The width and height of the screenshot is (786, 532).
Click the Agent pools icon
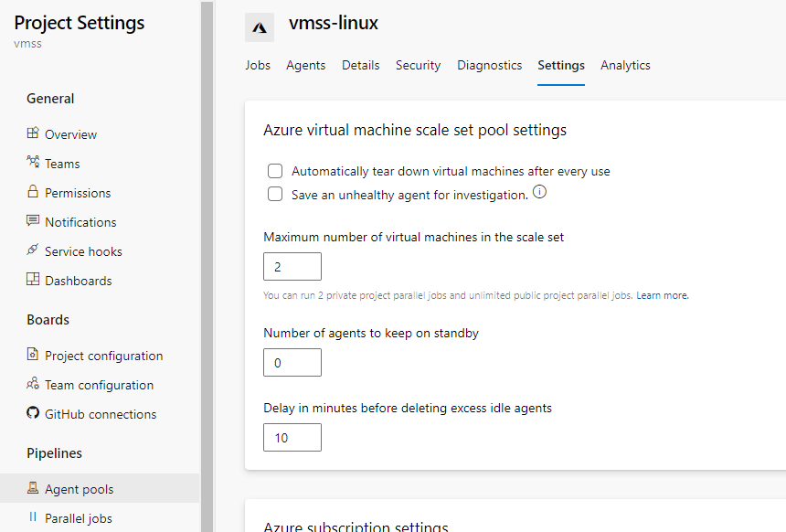pyautogui.click(x=33, y=487)
